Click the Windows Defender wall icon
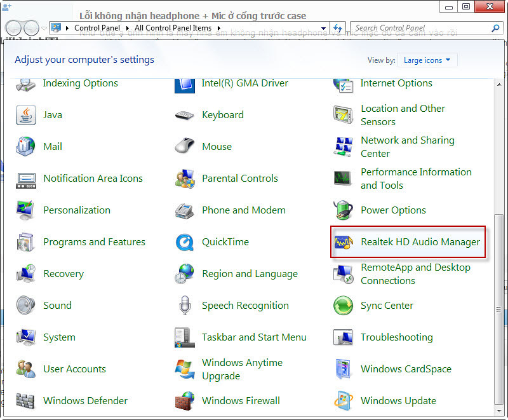The height and width of the screenshot is (420, 508). (x=25, y=401)
